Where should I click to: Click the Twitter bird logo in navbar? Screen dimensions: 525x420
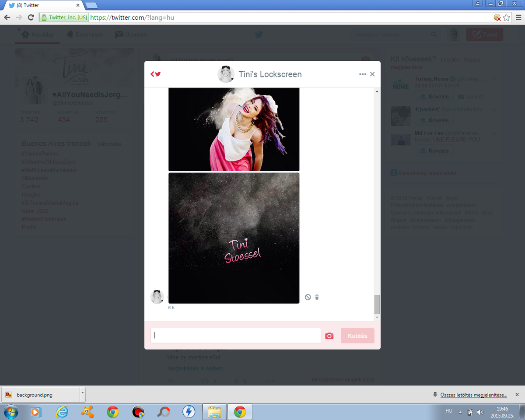259,35
